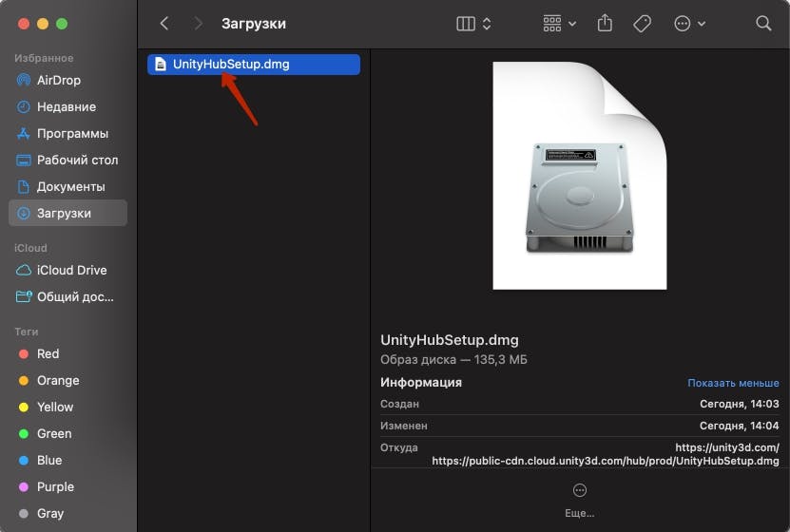Open Рабочий стол in sidebar
790x532 pixels.
[68, 160]
